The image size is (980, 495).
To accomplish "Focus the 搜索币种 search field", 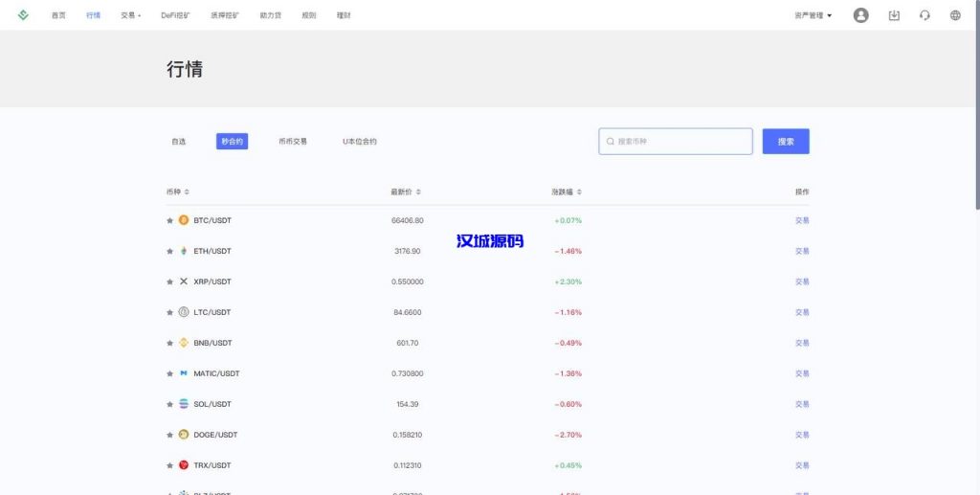I will [676, 142].
